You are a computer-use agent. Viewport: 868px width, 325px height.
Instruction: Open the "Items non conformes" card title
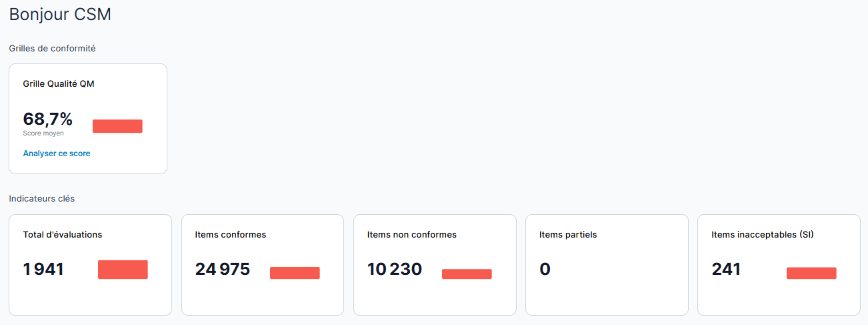click(x=412, y=235)
